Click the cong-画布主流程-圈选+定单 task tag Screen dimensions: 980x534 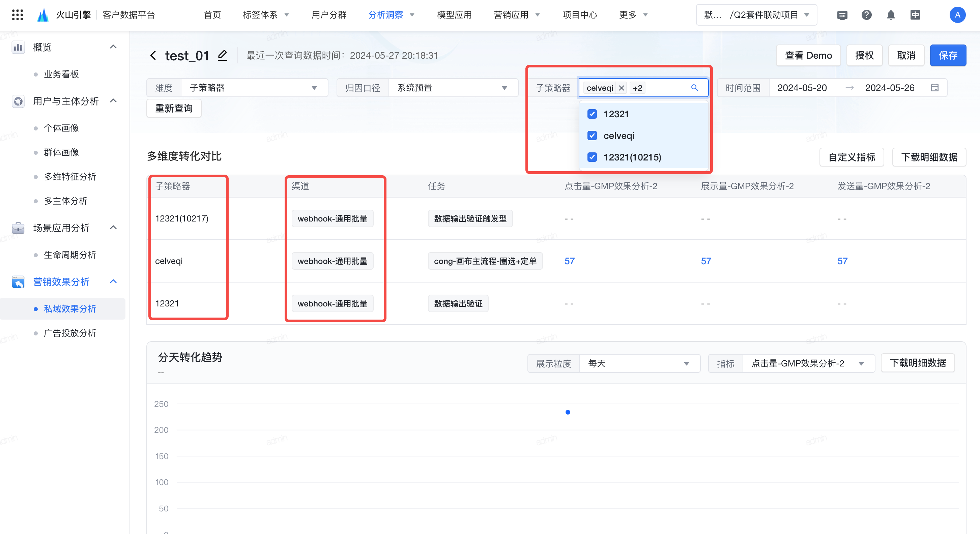pos(485,261)
